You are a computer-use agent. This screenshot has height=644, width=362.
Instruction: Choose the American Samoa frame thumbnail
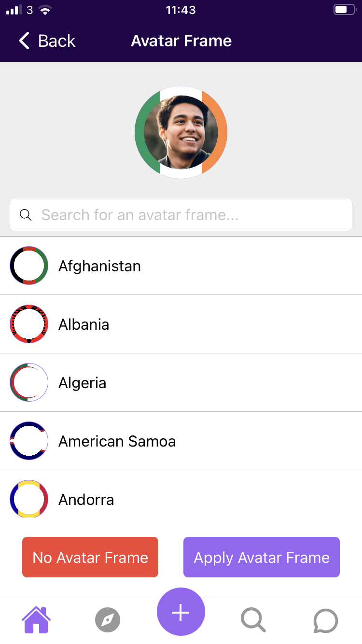pos(29,441)
